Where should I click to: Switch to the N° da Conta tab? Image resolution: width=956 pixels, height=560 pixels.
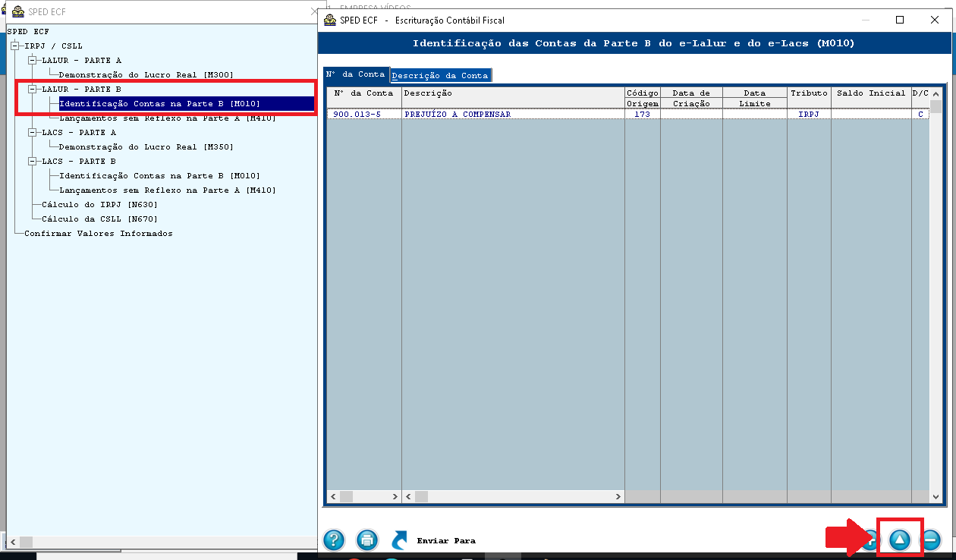pyautogui.click(x=356, y=74)
